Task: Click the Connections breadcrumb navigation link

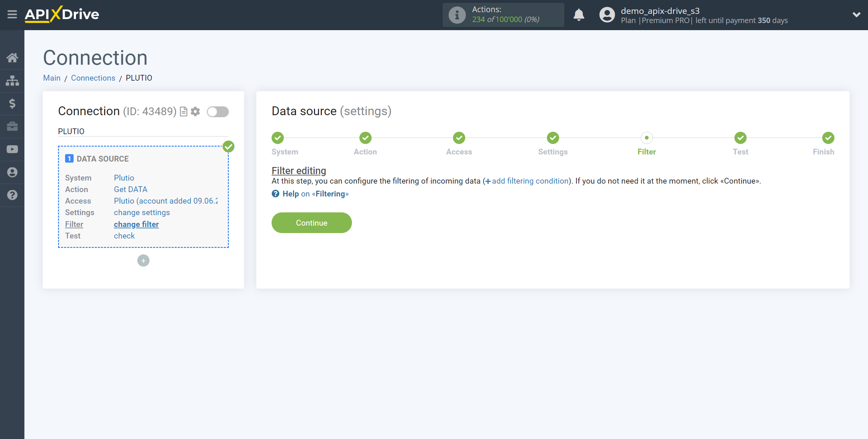Action: click(x=93, y=78)
